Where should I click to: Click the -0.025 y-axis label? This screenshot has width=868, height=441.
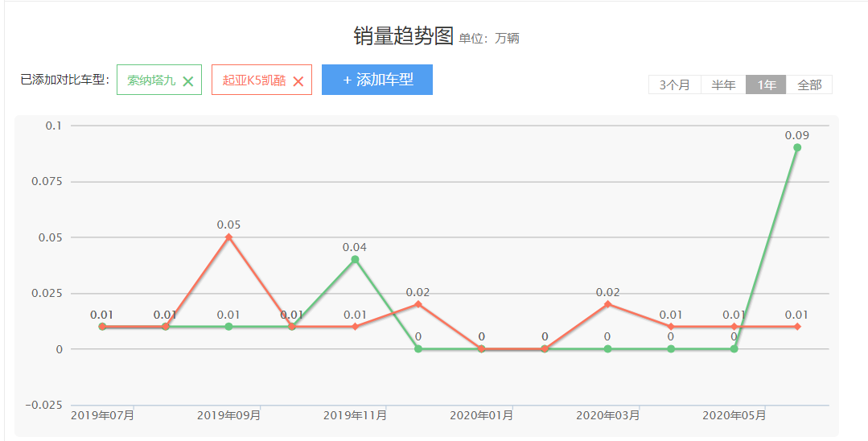(x=43, y=405)
